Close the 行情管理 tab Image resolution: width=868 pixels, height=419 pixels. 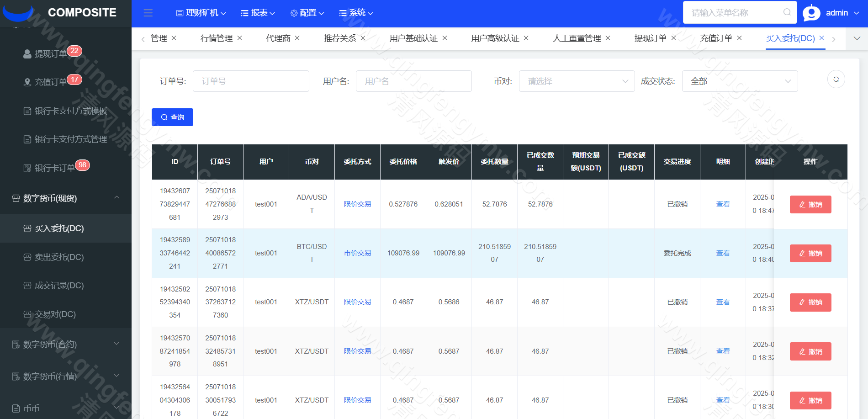click(x=239, y=38)
